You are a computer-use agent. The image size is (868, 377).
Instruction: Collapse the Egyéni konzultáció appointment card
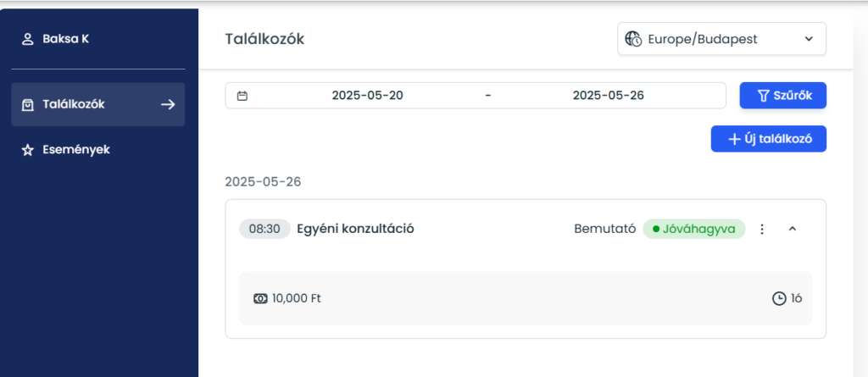793,229
